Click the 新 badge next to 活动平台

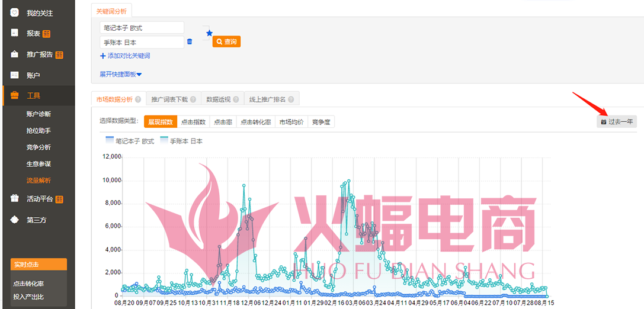pyautogui.click(x=60, y=199)
